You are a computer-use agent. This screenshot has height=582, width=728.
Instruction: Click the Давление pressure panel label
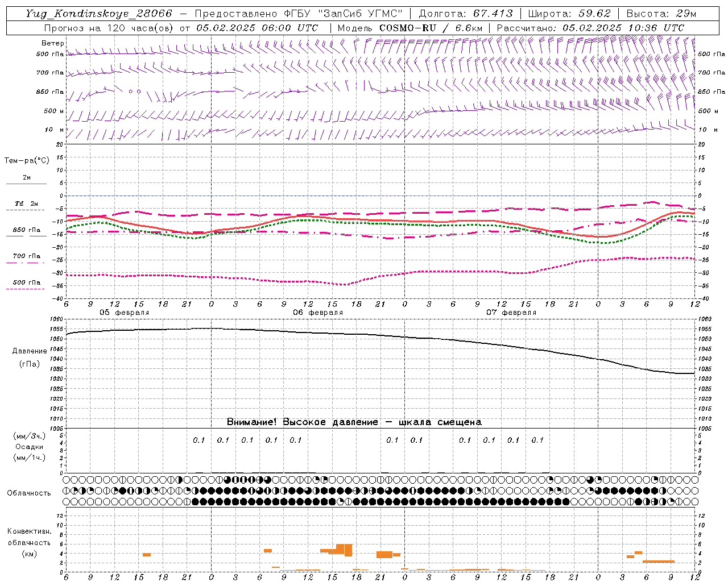click(x=30, y=351)
